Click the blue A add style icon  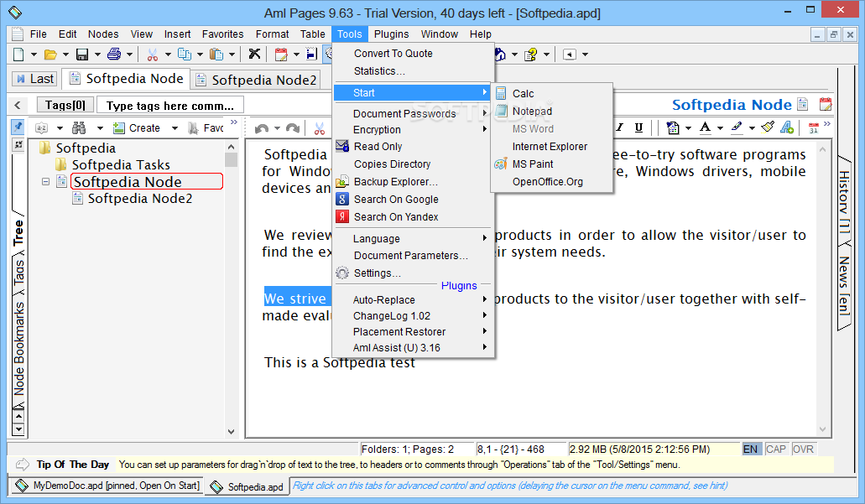click(x=787, y=128)
